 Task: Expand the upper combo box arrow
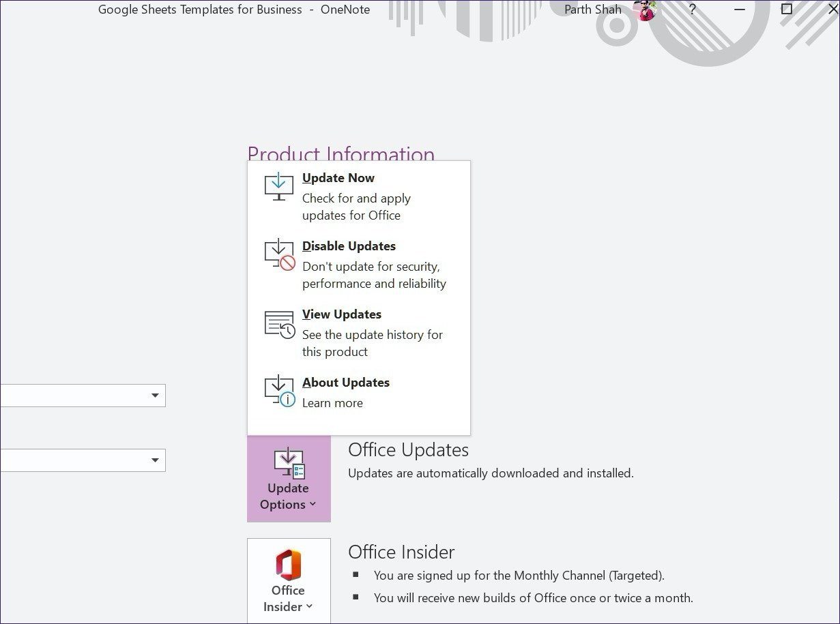pyautogui.click(x=155, y=396)
